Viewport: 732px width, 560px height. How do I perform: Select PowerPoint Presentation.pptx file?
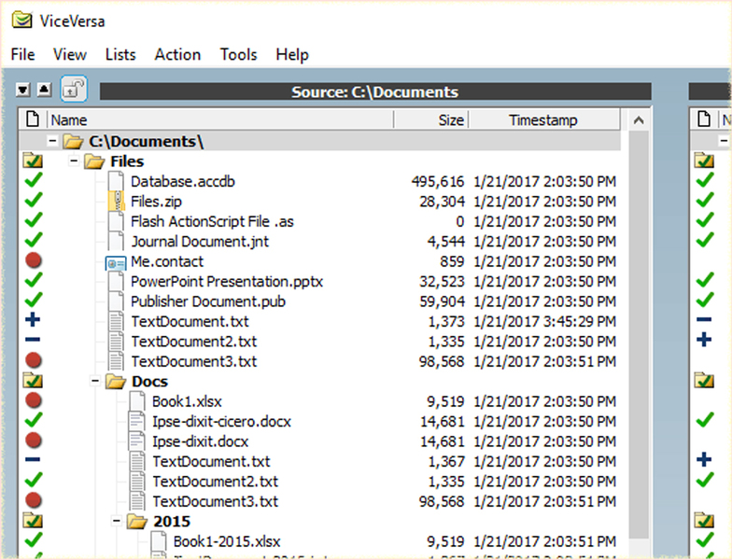pos(227,282)
